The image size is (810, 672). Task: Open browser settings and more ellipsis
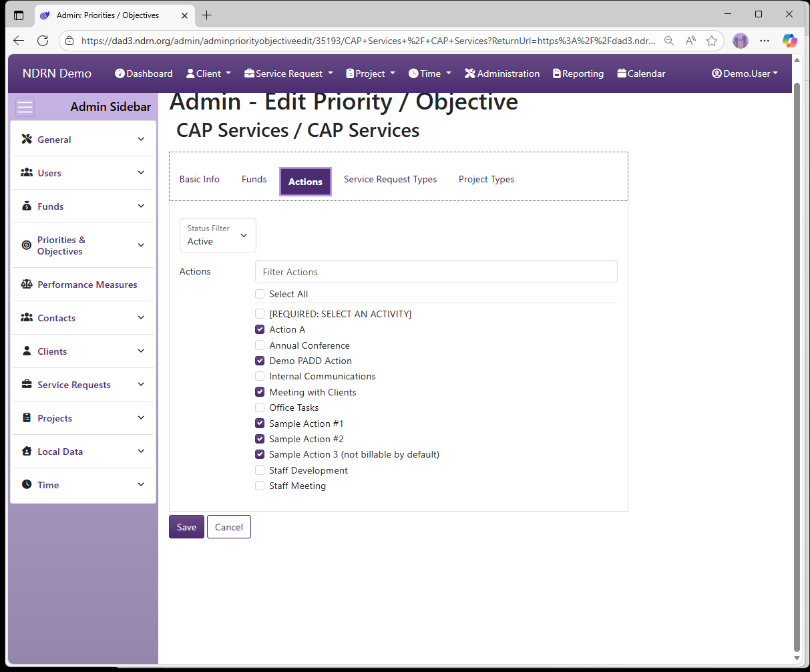click(765, 41)
